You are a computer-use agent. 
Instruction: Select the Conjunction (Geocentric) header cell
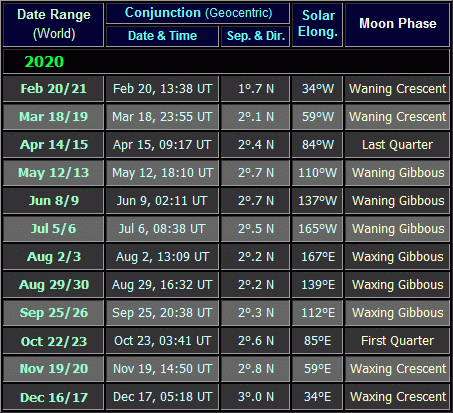[198, 14]
